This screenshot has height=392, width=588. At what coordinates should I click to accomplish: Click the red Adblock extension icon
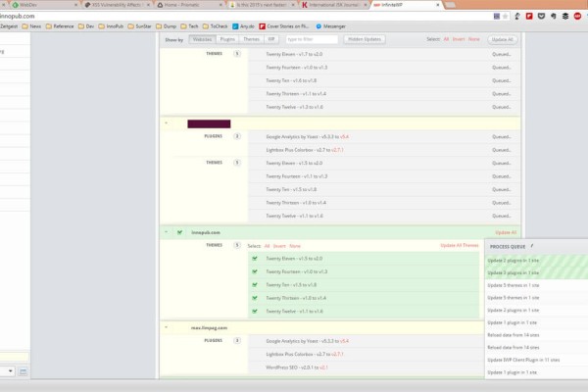[x=577, y=16]
